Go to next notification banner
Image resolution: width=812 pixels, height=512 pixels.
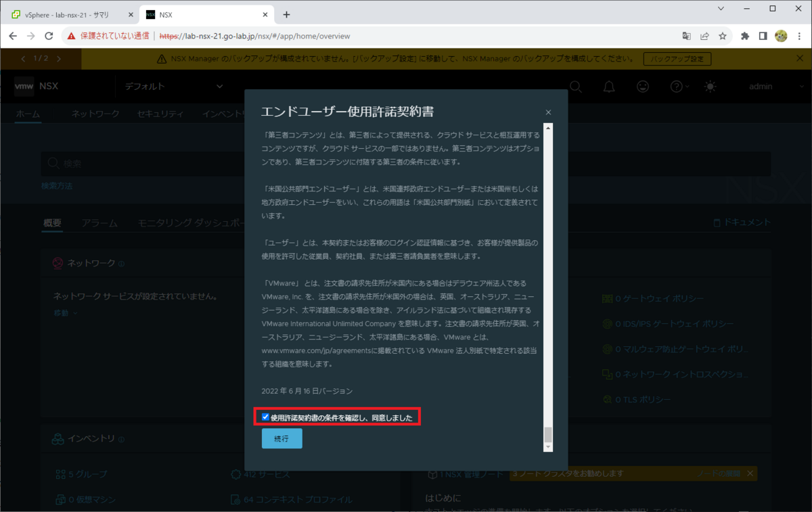point(59,59)
